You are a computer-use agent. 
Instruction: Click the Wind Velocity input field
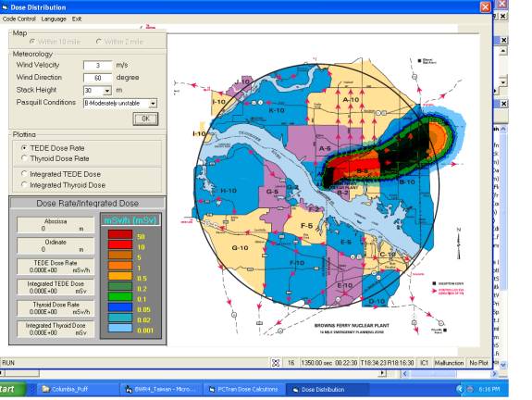pyautogui.click(x=98, y=65)
